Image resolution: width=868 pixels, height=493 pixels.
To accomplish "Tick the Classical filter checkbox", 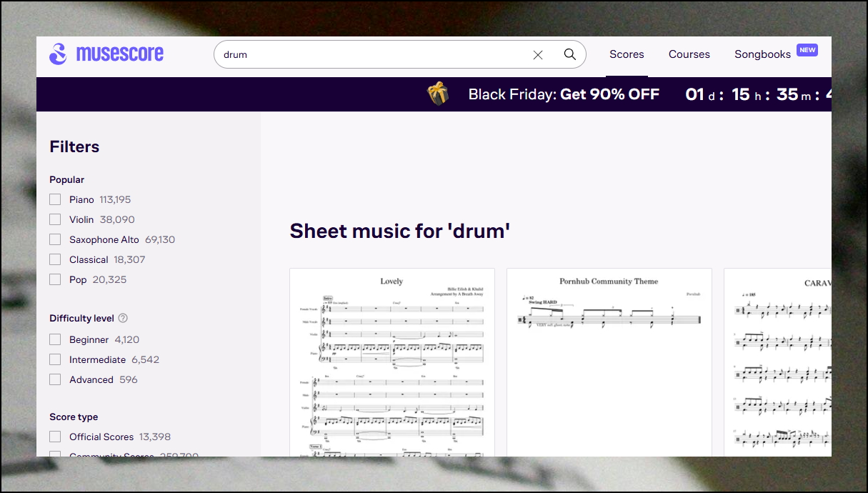I will [55, 260].
